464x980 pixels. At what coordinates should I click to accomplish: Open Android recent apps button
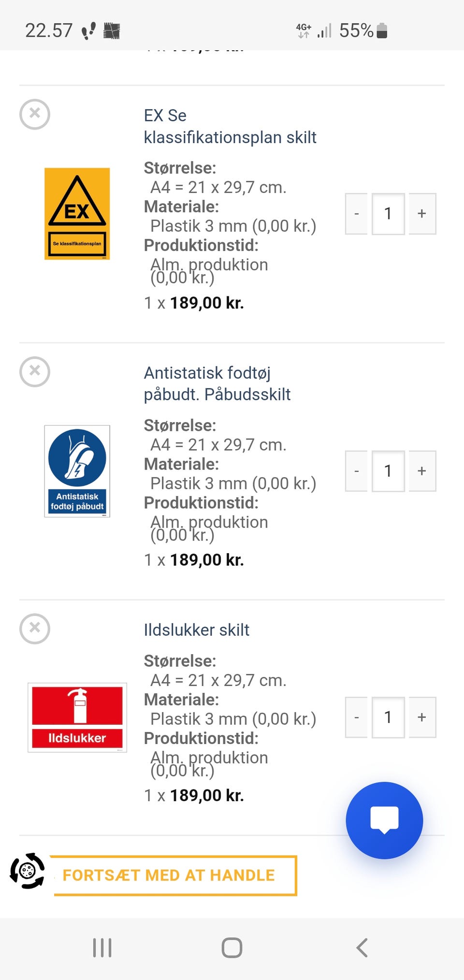pyautogui.click(x=102, y=948)
